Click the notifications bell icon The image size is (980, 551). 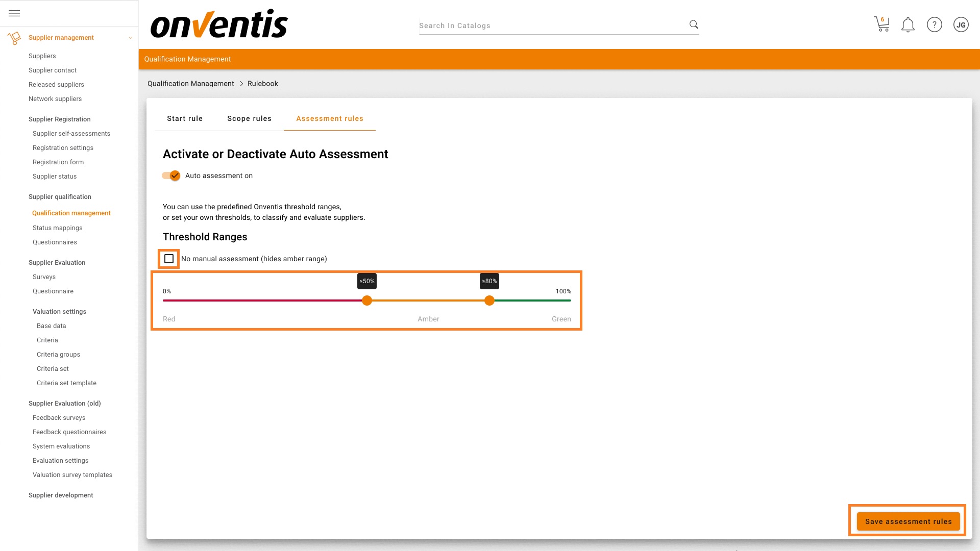[x=908, y=25]
